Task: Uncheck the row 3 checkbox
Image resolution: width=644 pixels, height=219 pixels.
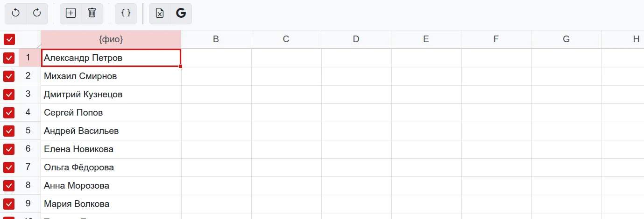Action: tap(9, 95)
